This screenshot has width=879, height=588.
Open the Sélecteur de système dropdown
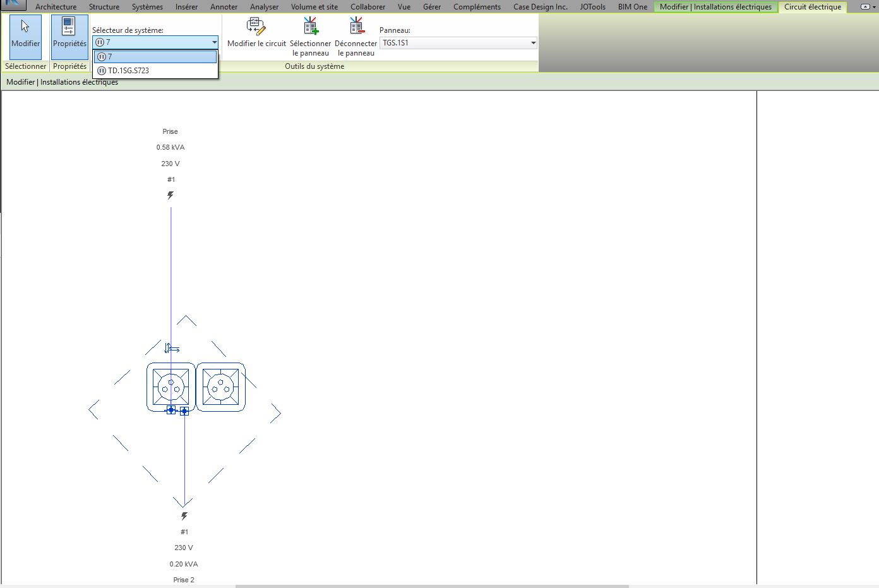click(214, 42)
